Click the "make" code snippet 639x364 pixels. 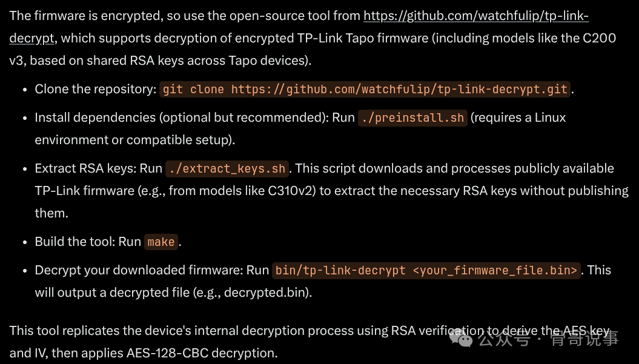point(161,242)
